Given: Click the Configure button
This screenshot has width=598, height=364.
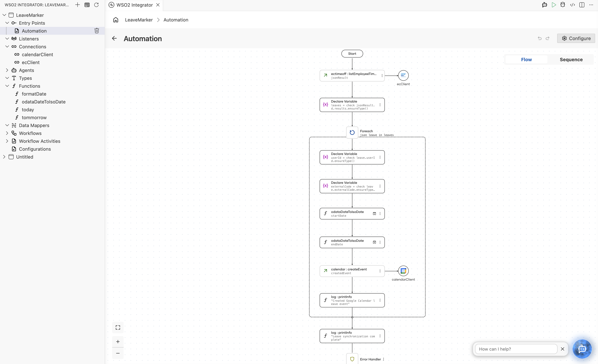Looking at the screenshot, I should tap(576, 38).
